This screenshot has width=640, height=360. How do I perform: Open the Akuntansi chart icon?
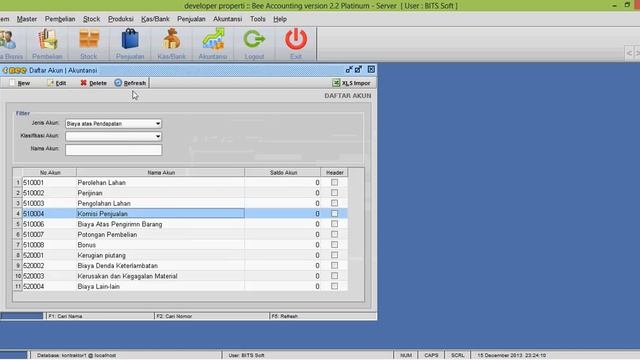[213, 44]
